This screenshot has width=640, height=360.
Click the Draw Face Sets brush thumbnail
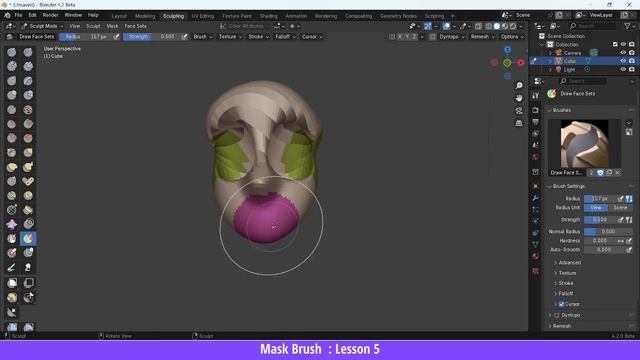[584, 143]
